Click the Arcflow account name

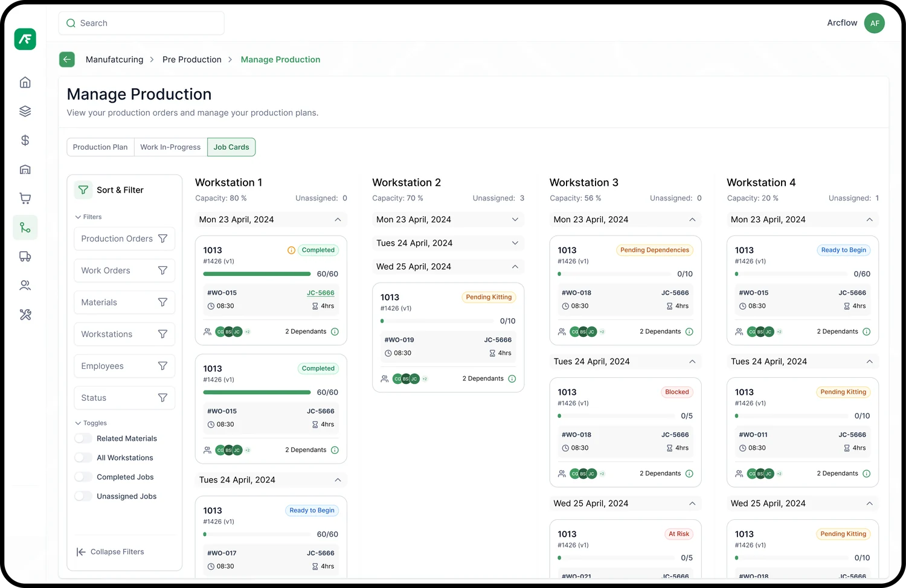[842, 23]
